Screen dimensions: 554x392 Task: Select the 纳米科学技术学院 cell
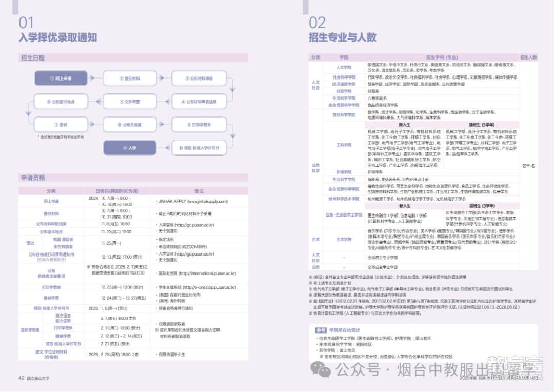344,199
